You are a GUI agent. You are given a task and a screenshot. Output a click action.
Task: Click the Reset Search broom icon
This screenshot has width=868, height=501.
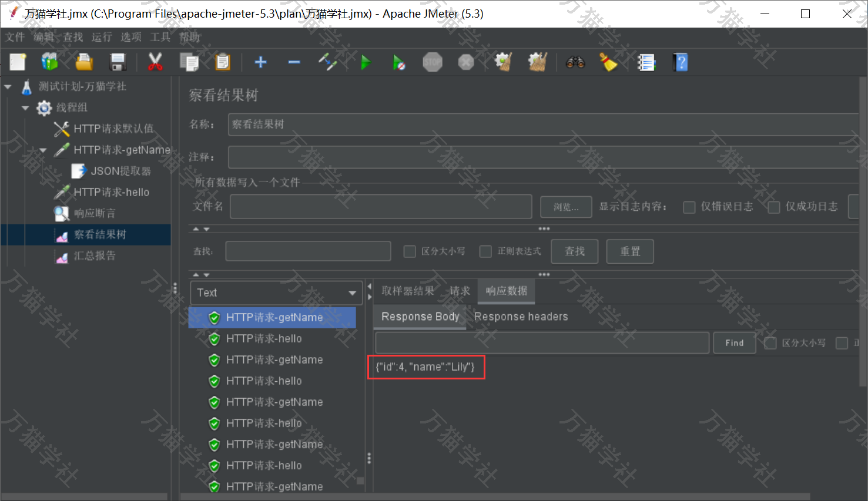pos(608,62)
